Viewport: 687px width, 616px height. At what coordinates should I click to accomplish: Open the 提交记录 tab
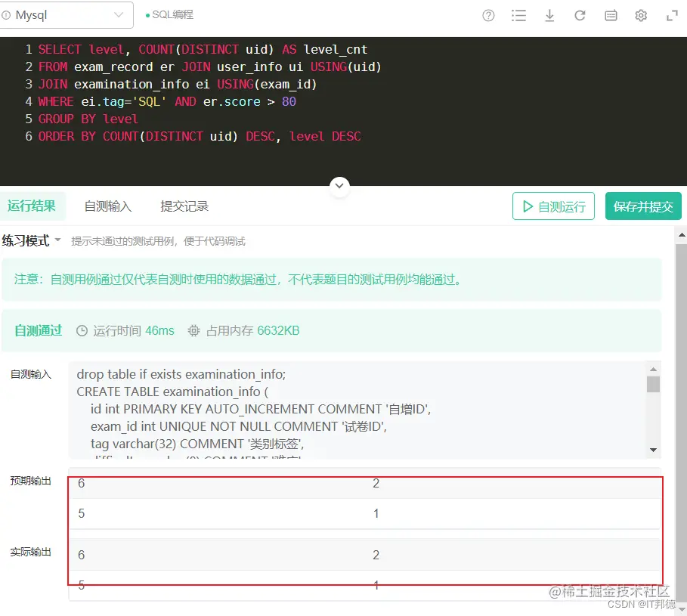click(184, 206)
